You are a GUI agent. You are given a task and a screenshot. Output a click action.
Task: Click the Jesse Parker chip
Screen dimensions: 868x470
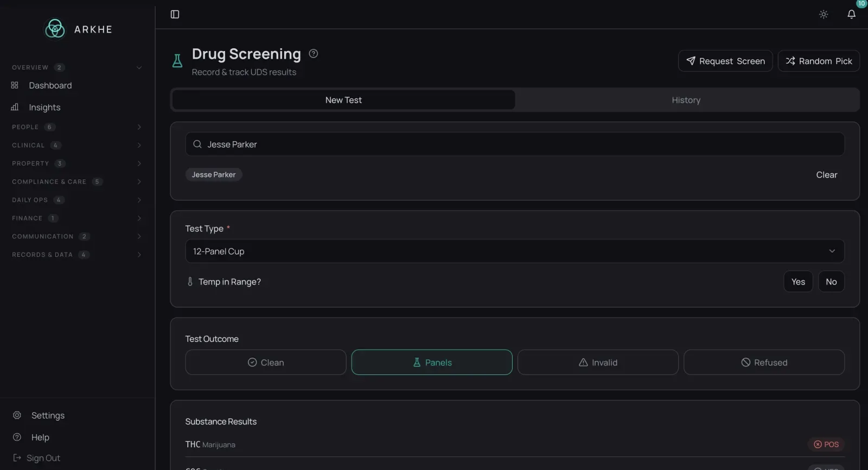214,174
